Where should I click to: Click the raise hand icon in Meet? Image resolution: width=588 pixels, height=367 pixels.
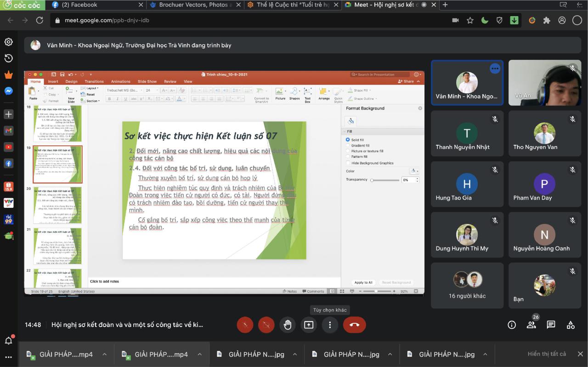pyautogui.click(x=288, y=325)
